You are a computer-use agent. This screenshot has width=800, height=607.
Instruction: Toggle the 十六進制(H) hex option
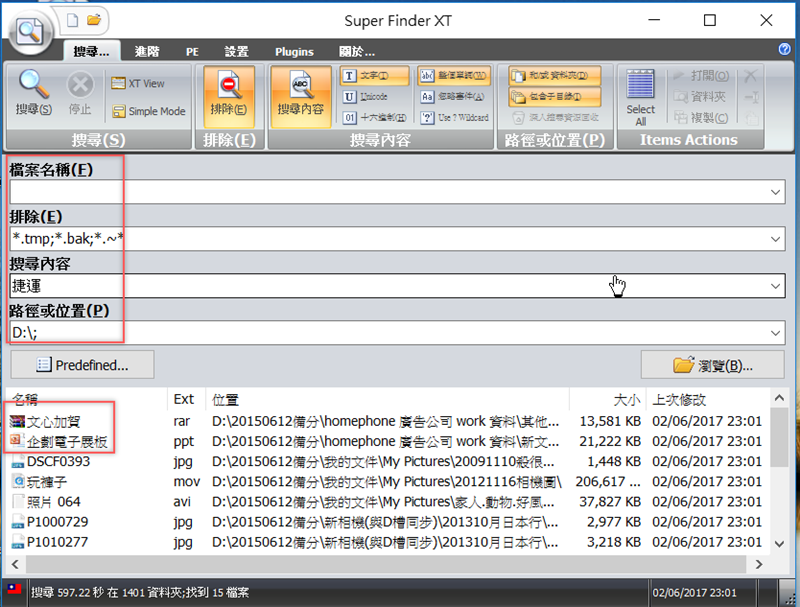point(375,117)
